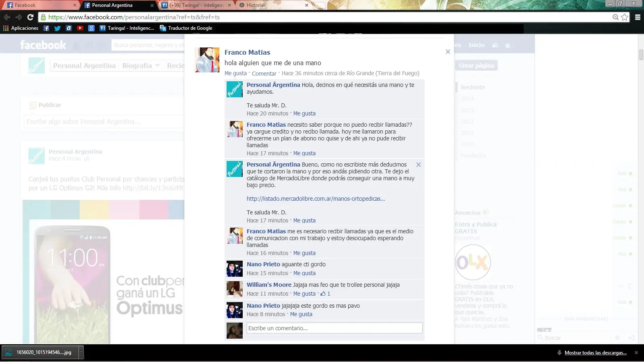Click the zoom magnifier icon in address bar
644x362 pixels.
(615, 17)
